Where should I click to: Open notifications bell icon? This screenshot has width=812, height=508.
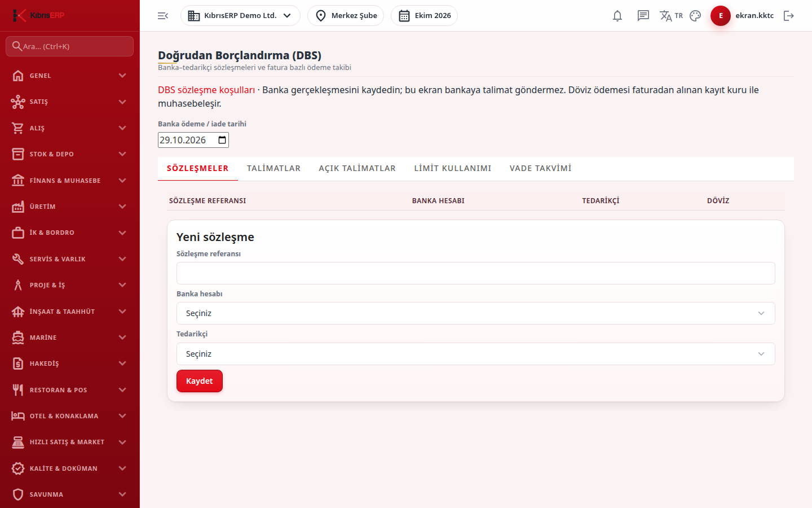617,16
